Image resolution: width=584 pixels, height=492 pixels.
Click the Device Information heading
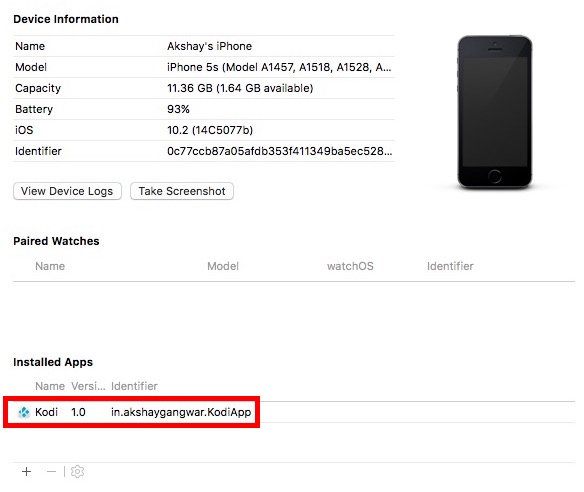pos(66,19)
